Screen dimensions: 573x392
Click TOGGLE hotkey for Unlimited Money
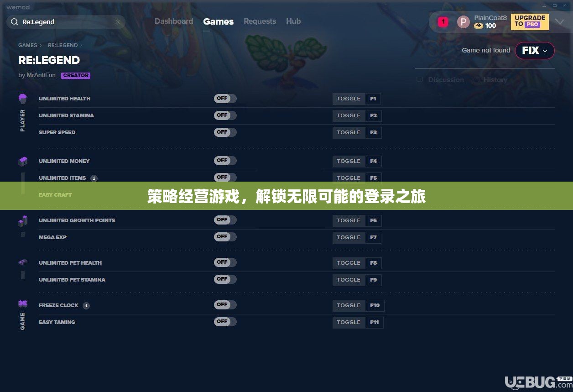pos(349,161)
